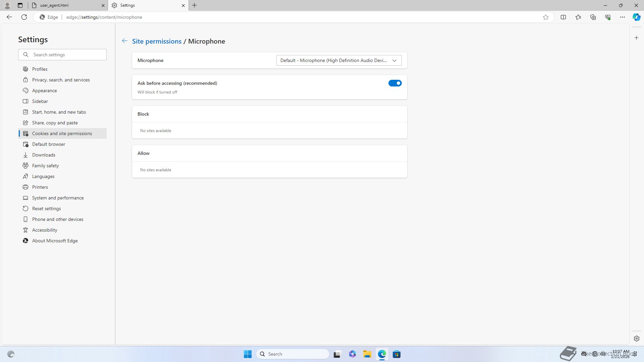Open the Collections toolbar icon
This screenshot has height=362, width=644.
pos(593,17)
